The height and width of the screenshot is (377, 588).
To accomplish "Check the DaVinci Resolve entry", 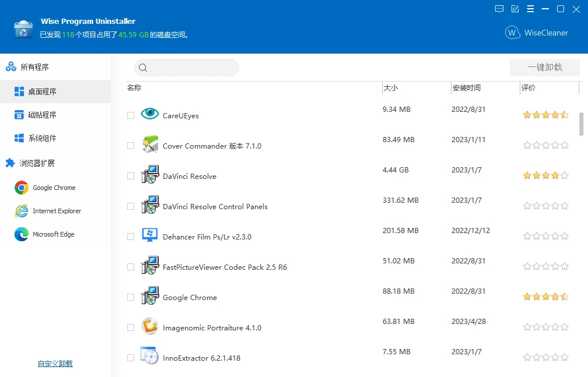I will point(131,176).
